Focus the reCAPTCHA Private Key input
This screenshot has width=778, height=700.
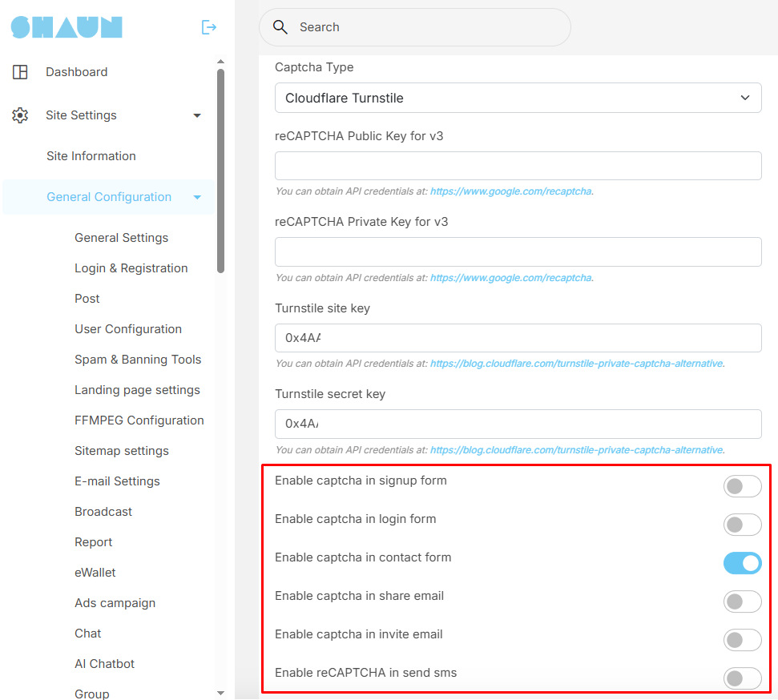point(518,251)
